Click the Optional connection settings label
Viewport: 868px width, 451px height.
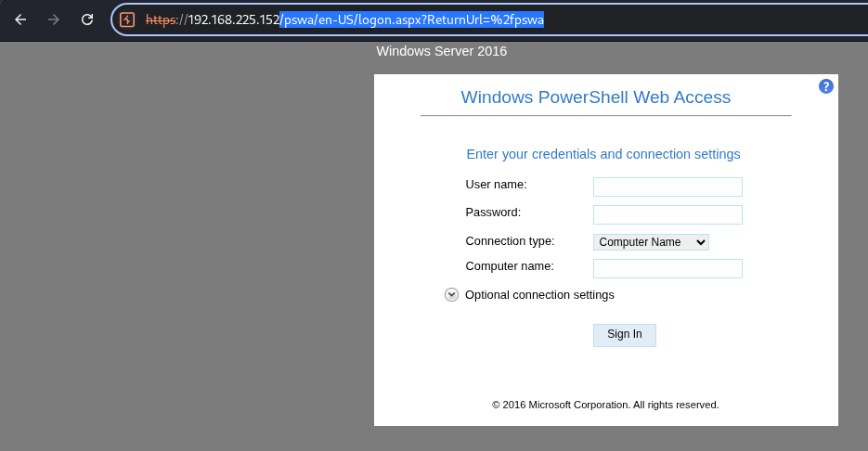(539, 295)
